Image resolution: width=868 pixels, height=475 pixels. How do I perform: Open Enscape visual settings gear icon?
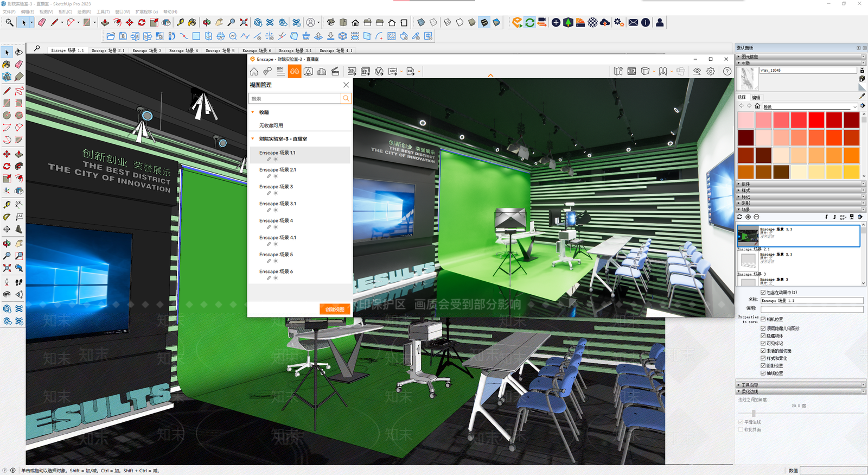[711, 71]
